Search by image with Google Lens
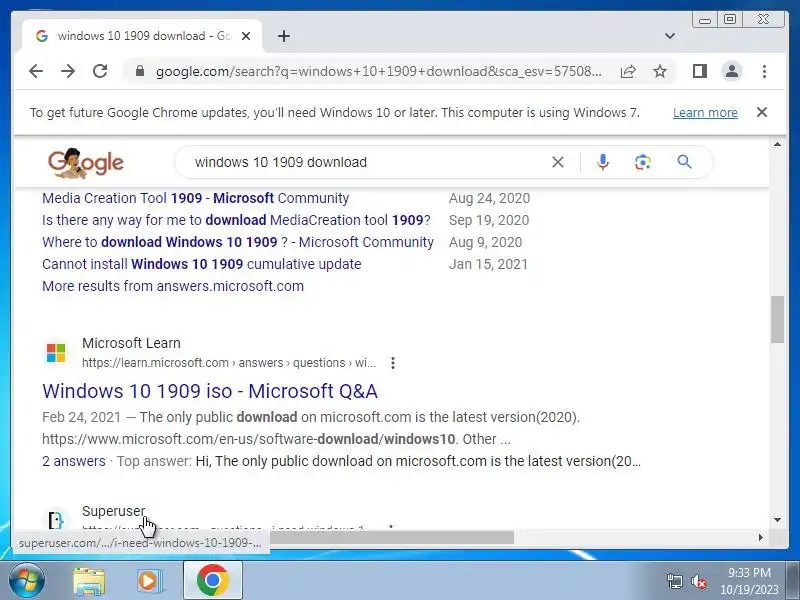800x600 pixels. pos(642,162)
